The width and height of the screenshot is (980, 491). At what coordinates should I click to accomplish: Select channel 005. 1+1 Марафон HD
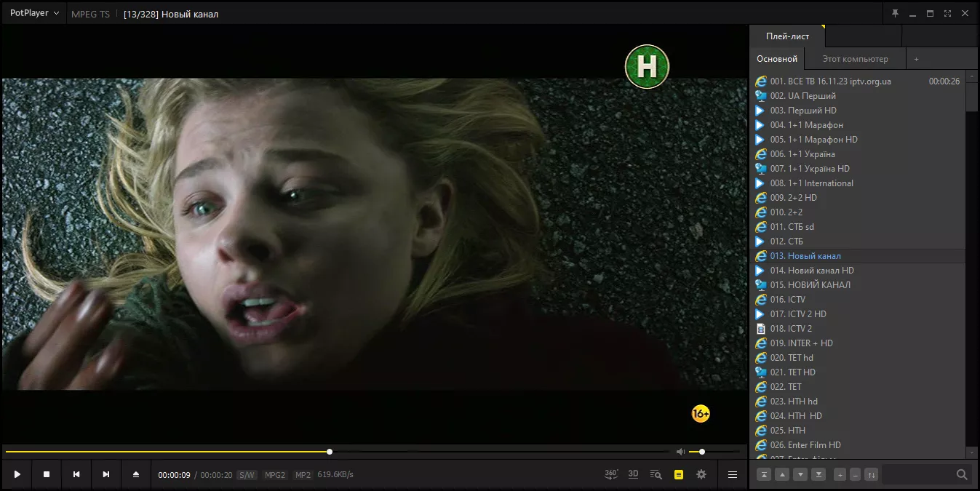[x=858, y=140]
